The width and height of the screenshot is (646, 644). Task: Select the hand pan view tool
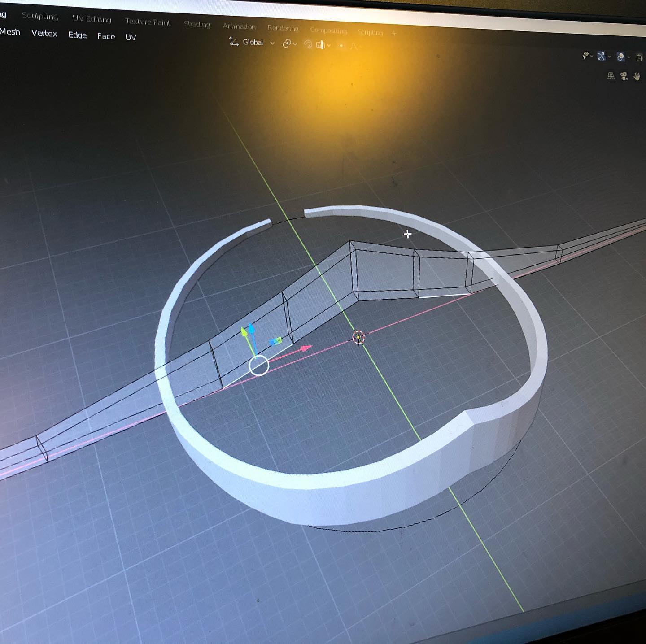(x=637, y=77)
